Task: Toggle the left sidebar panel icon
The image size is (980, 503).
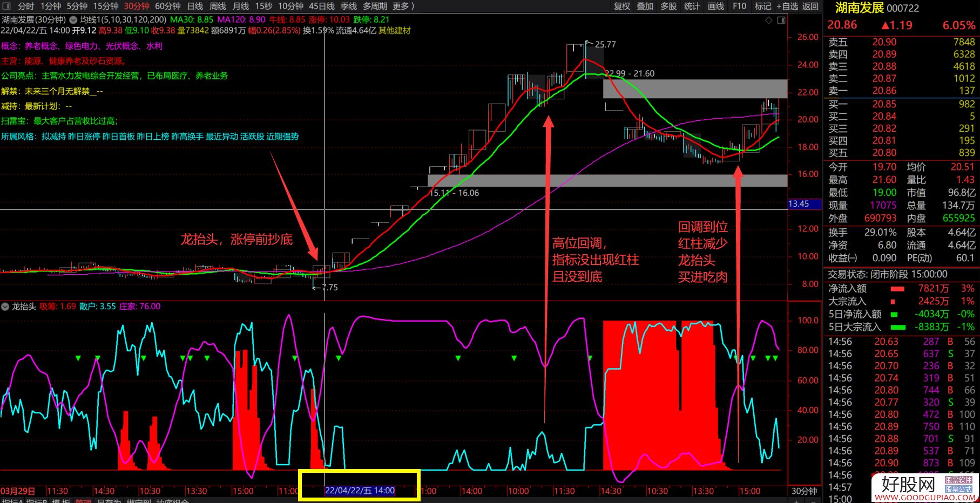Action: (x=6, y=6)
